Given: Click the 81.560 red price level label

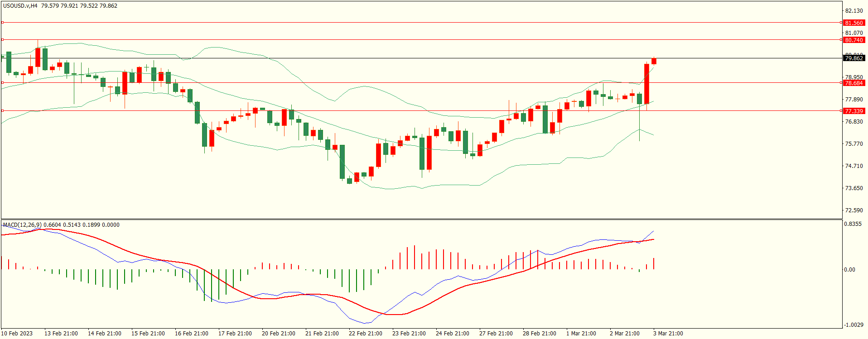Looking at the screenshot, I should 854,23.
